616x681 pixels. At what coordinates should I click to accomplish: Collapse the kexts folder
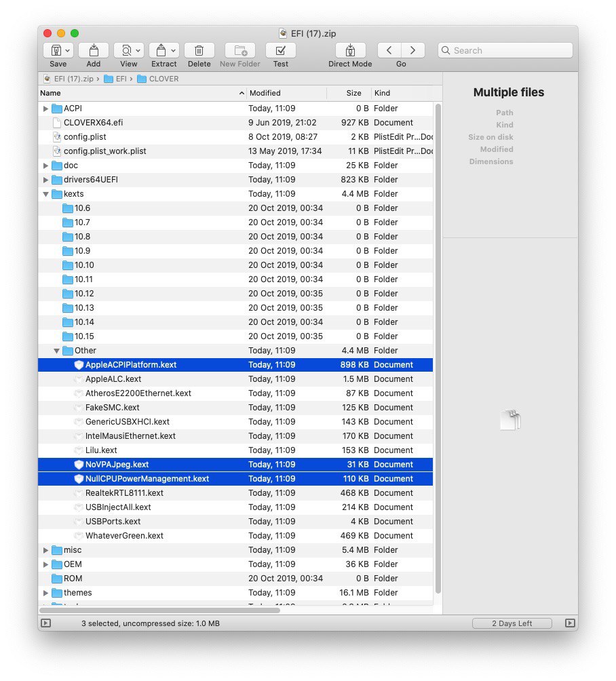(x=45, y=194)
